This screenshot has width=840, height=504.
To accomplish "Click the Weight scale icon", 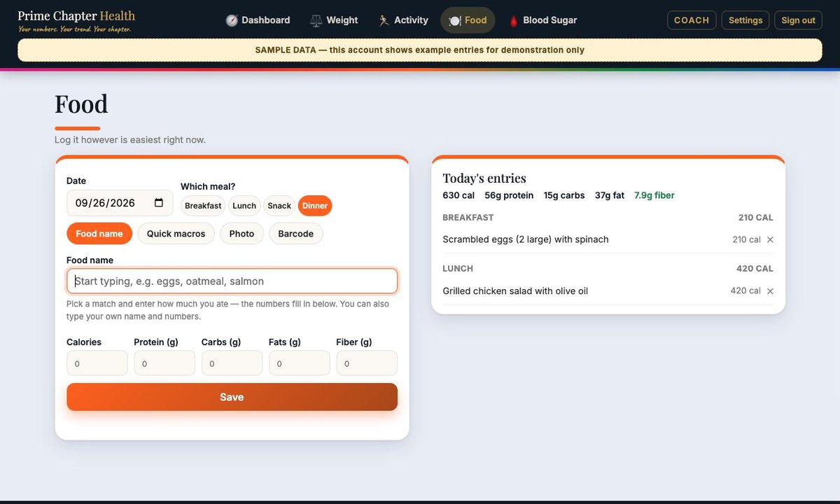I will 316,20.
